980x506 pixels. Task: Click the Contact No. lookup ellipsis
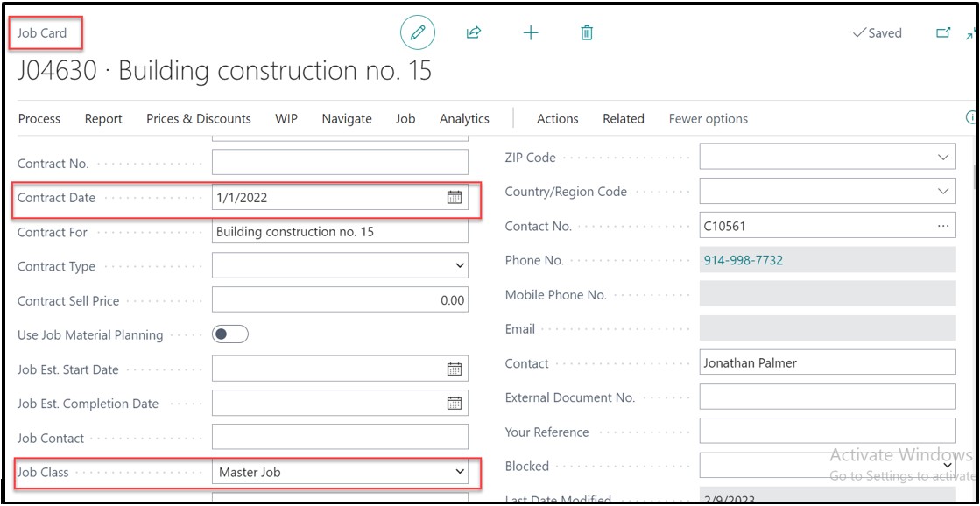pos(943,226)
